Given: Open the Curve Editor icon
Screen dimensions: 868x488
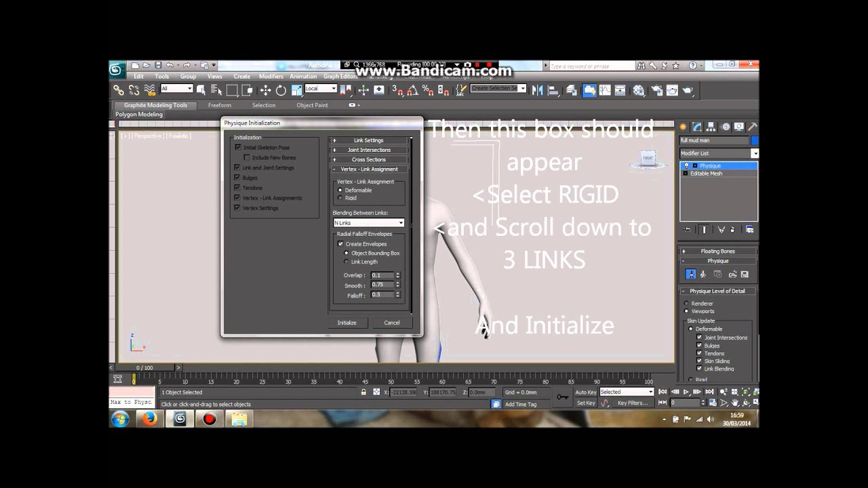Looking at the screenshot, I should 605,90.
